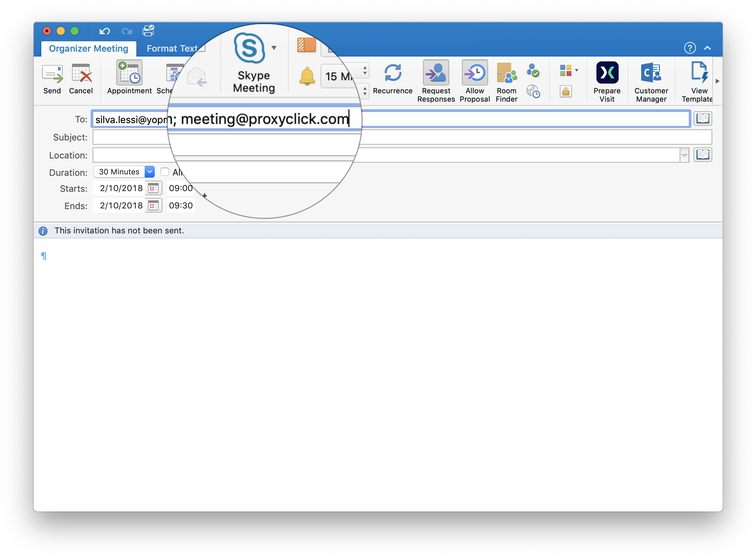The height and width of the screenshot is (558, 756).
Task: Click the stepper below the reminder field
Action: coord(365,91)
